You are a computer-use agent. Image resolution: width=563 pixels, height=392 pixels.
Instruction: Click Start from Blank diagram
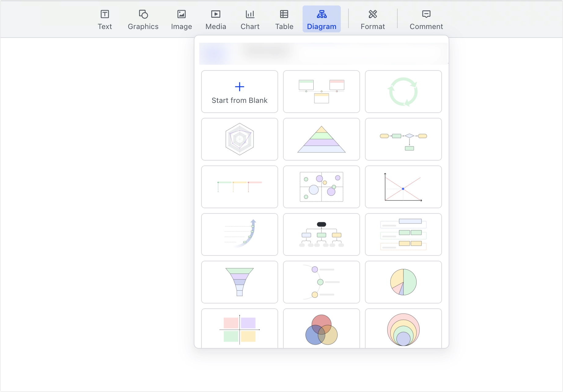pos(240,92)
